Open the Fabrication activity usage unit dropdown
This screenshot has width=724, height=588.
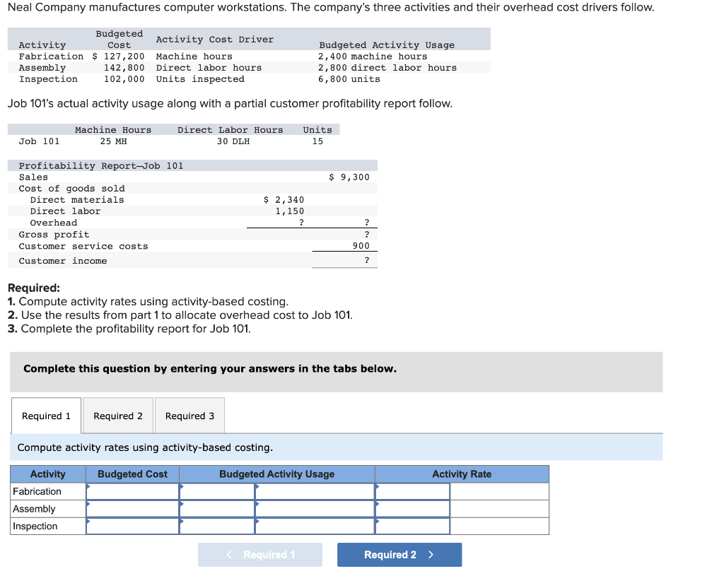pyautogui.click(x=315, y=491)
